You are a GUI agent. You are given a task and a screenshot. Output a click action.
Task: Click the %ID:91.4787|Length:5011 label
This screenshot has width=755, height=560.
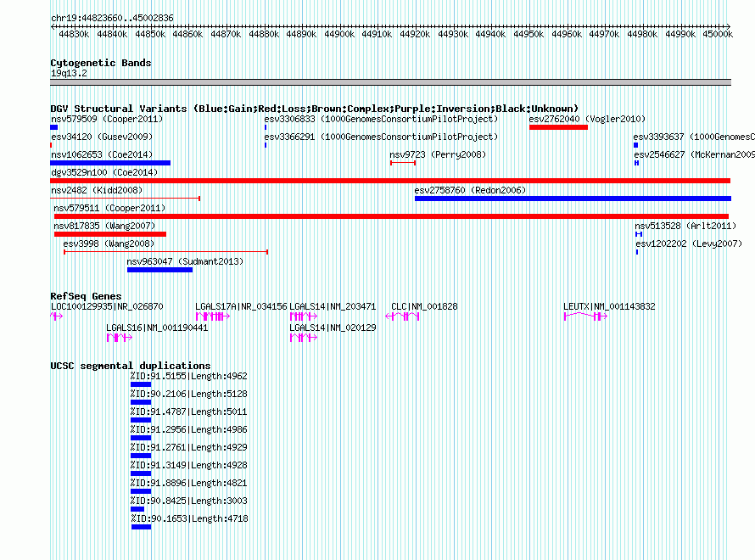tap(188, 412)
